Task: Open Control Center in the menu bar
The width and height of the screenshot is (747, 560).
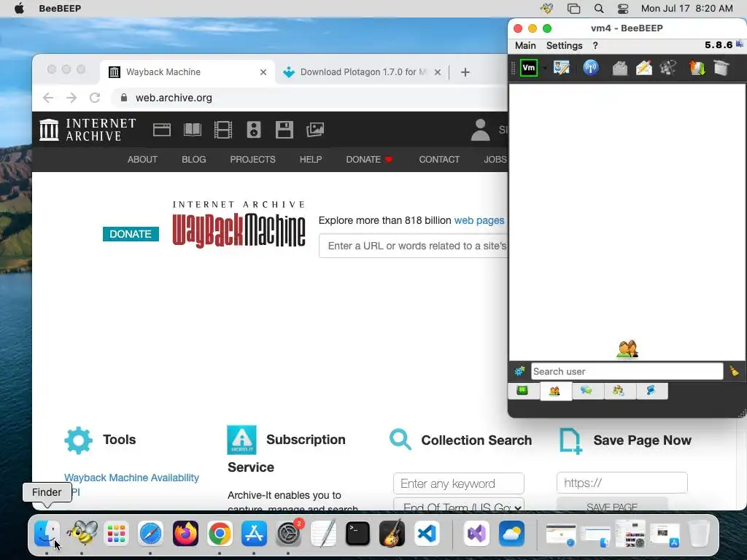Action: (623, 8)
